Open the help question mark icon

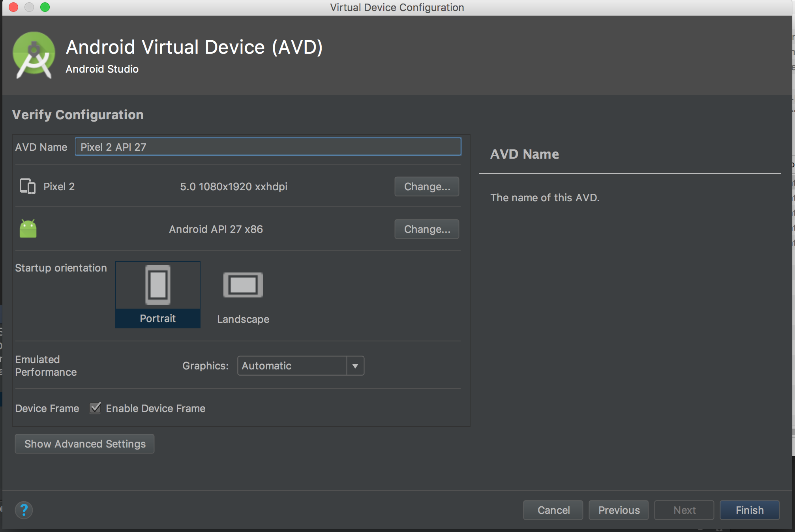[24, 510]
